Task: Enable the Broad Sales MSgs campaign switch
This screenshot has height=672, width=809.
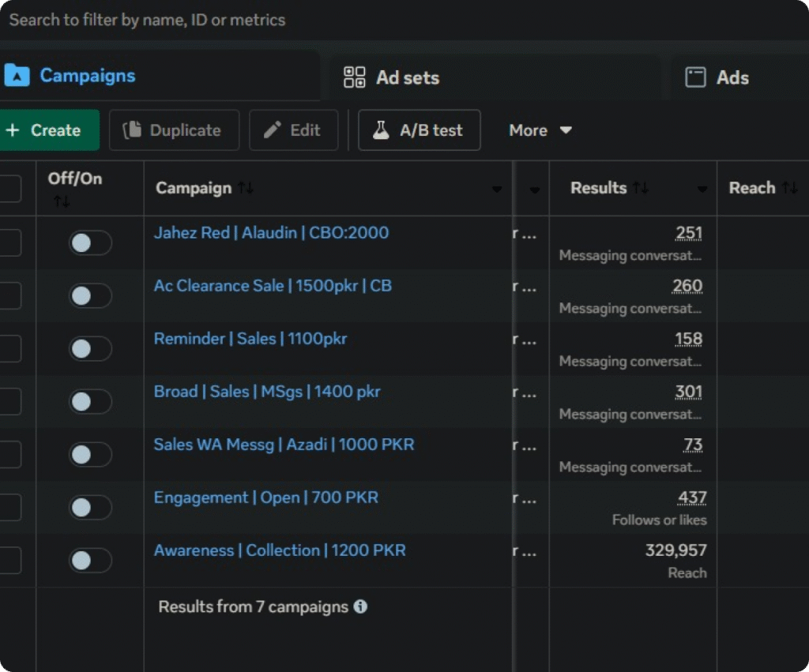Action: click(90, 402)
